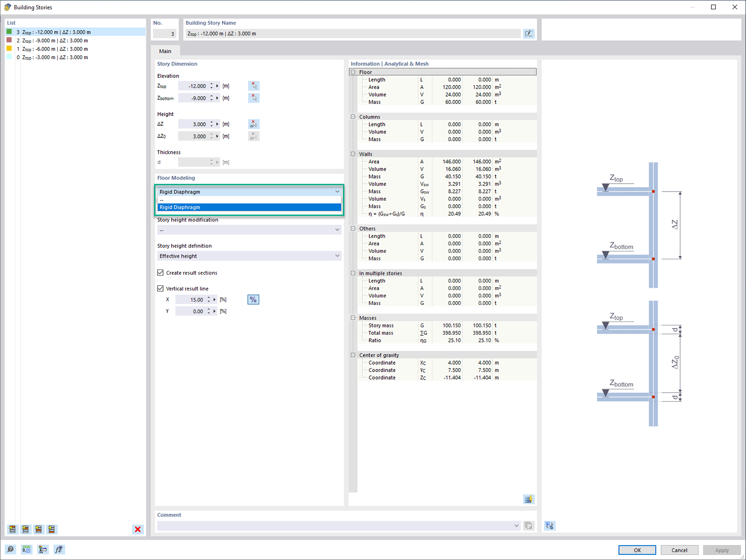Click the table-with-lightning icon under the information tree
Image resolution: width=746 pixels, height=560 pixels.
528,499
